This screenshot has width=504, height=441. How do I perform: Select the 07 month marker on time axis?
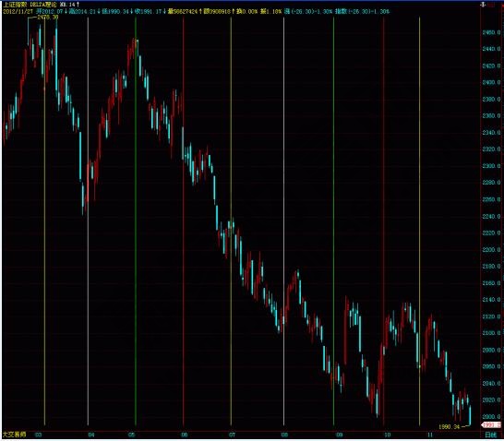coord(232,435)
